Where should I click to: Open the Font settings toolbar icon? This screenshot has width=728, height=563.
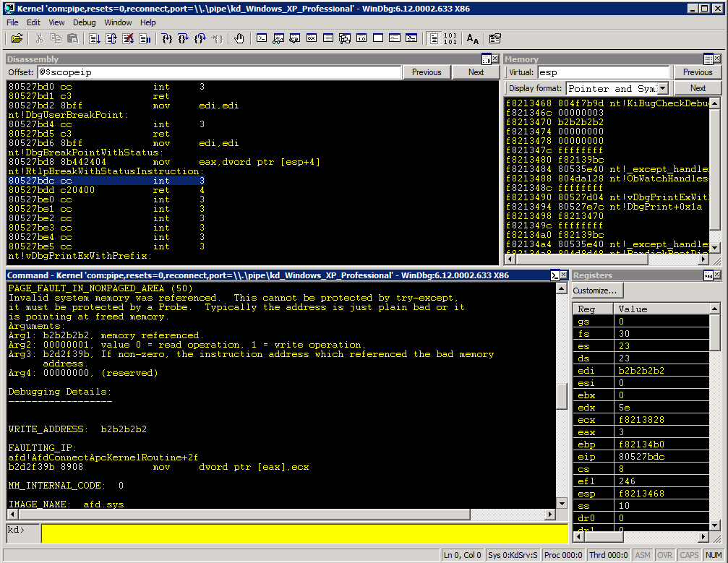click(x=472, y=38)
